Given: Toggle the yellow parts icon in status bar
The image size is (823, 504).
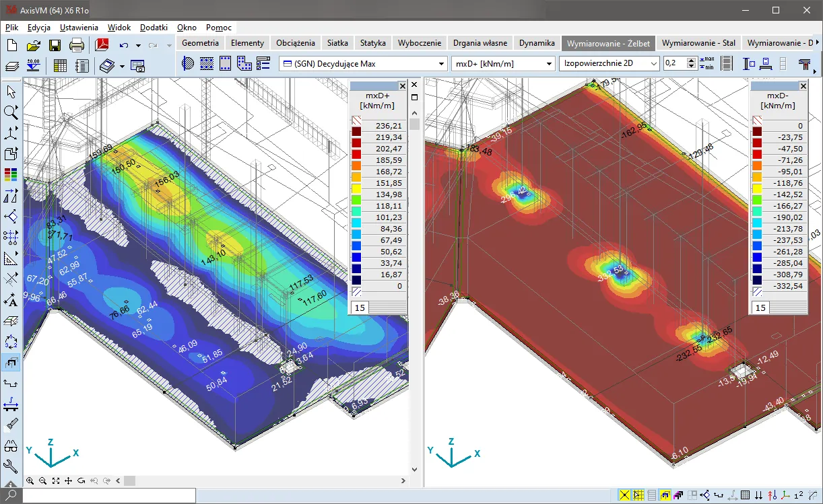Looking at the screenshot, I should tap(665, 495).
